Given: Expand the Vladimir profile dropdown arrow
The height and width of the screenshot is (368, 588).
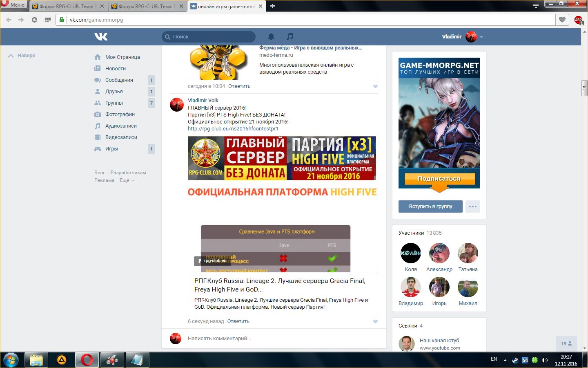Looking at the screenshot, I should click(x=481, y=37).
